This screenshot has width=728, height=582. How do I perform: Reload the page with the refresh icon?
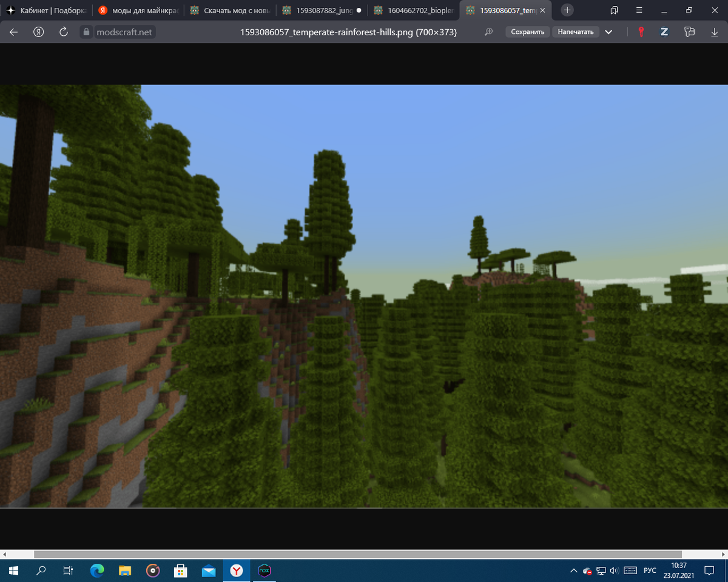[x=64, y=32]
